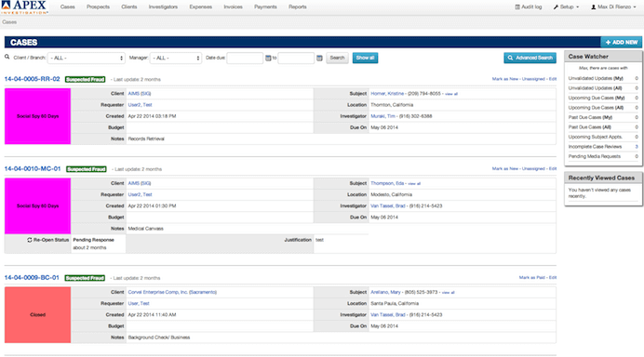
Task: Open the Investigators menu
Action: click(x=163, y=7)
